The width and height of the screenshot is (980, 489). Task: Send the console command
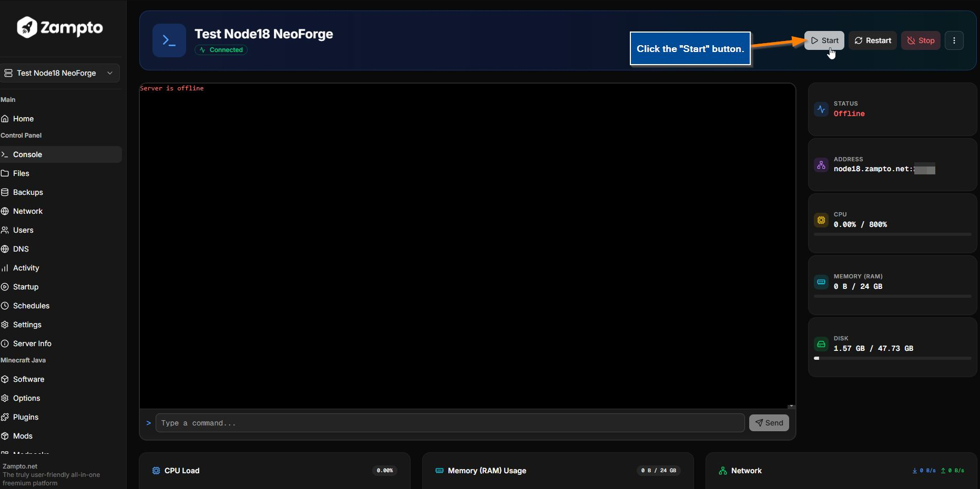tap(769, 423)
